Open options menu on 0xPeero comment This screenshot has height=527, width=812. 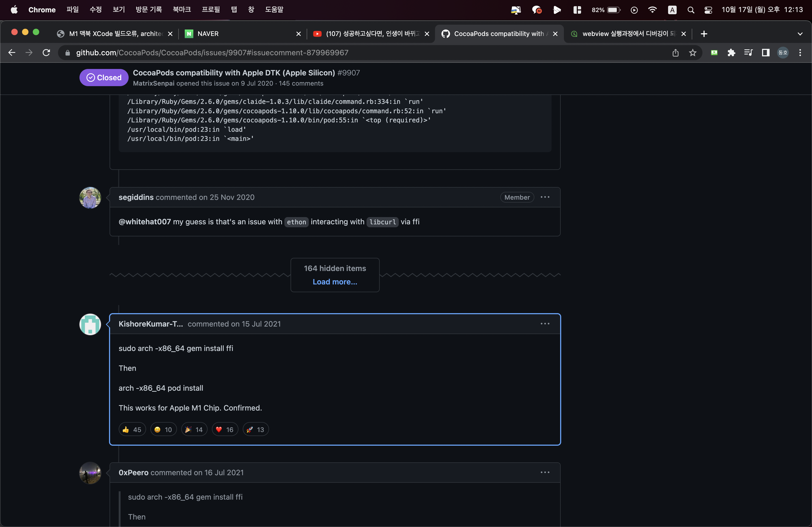[545, 472]
